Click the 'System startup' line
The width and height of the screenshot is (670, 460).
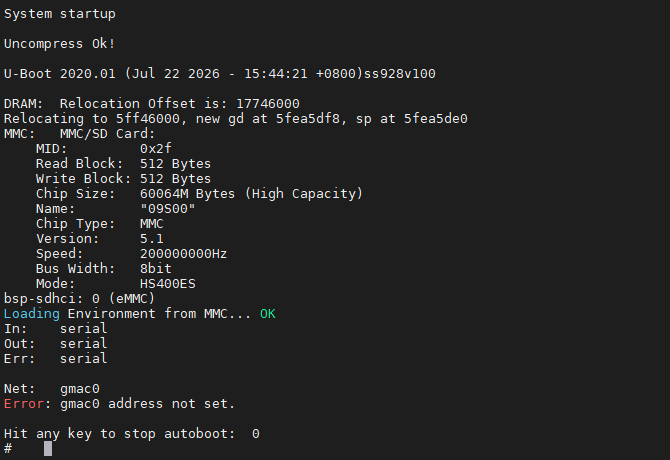coord(60,14)
